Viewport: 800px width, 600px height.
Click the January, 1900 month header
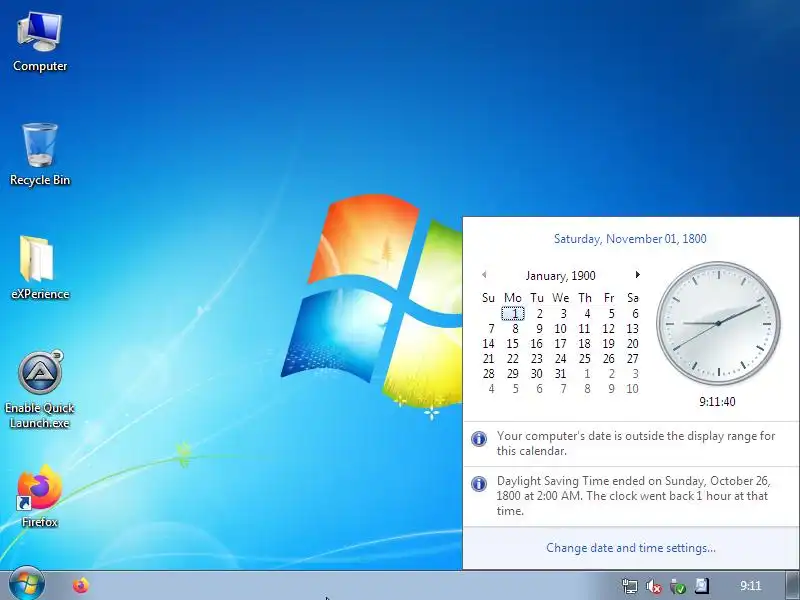coord(561,276)
